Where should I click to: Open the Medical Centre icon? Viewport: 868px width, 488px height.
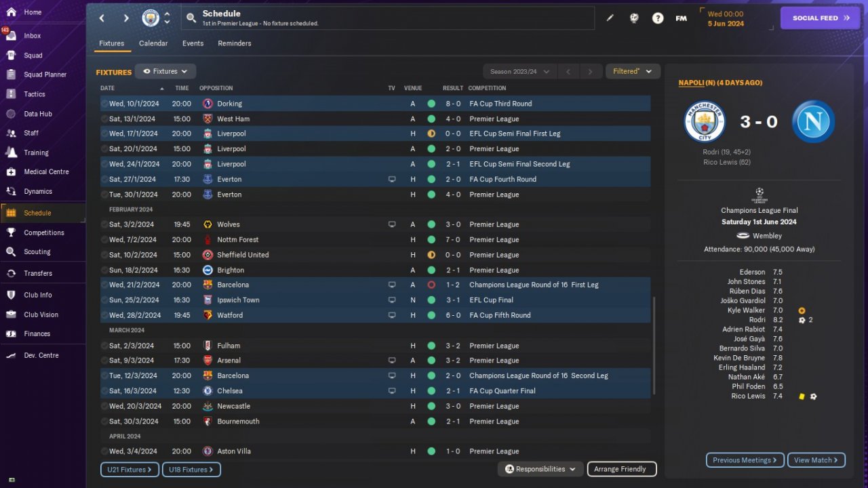11,171
